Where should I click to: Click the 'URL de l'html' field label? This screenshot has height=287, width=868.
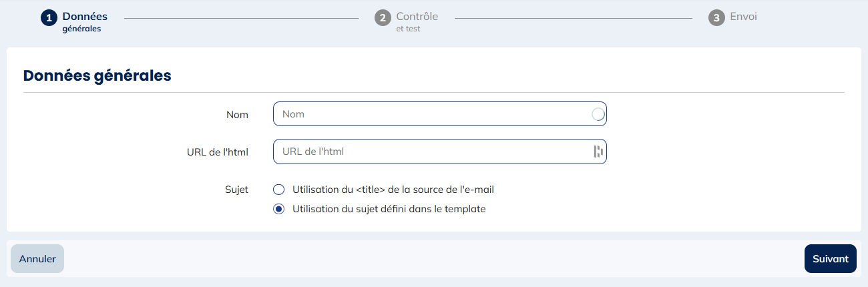[x=218, y=152]
